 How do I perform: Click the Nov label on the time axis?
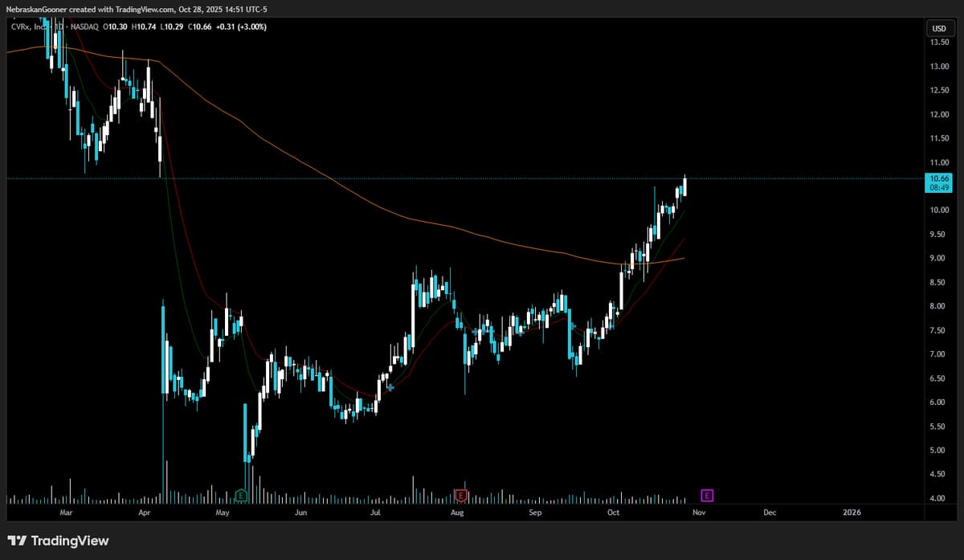699,512
